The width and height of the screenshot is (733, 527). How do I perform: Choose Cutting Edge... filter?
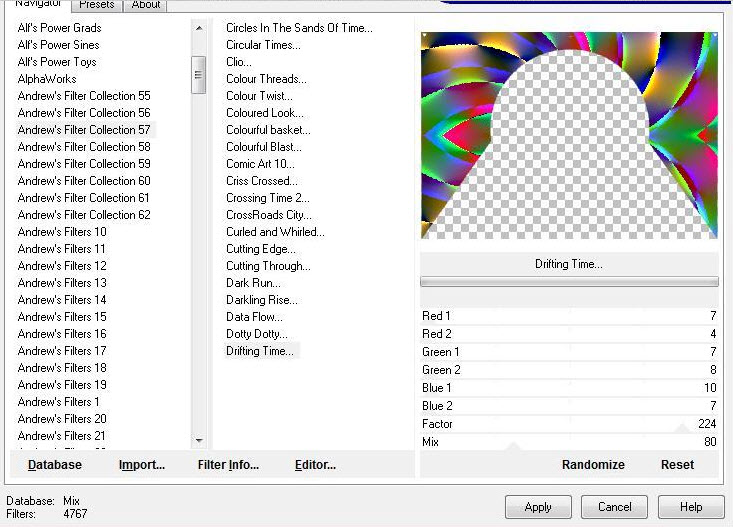pyautogui.click(x=261, y=249)
